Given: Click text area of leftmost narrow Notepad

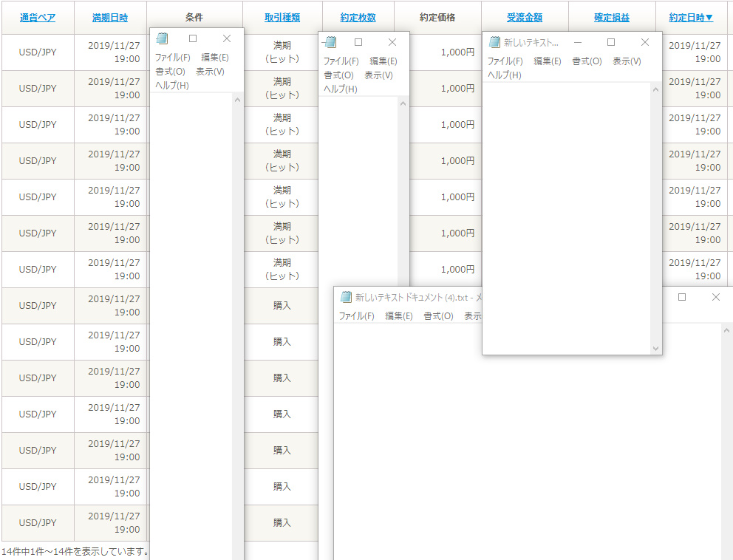Looking at the screenshot, I should tap(191, 327).
